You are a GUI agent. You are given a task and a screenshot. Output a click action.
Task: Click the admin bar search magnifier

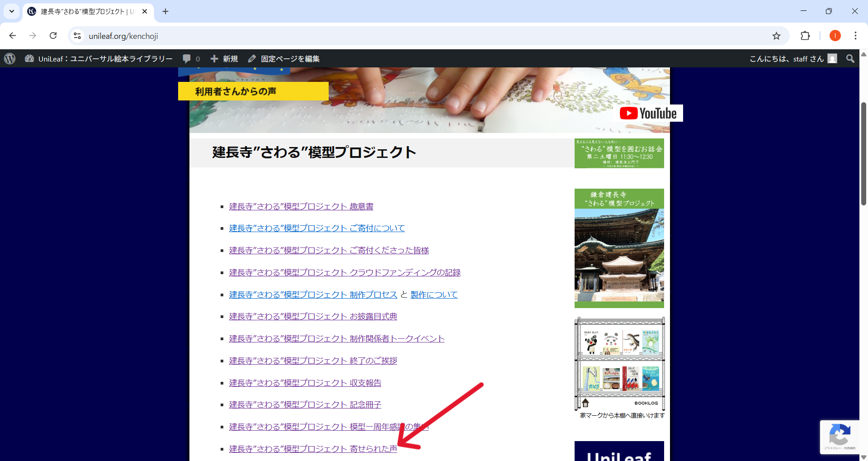850,59
